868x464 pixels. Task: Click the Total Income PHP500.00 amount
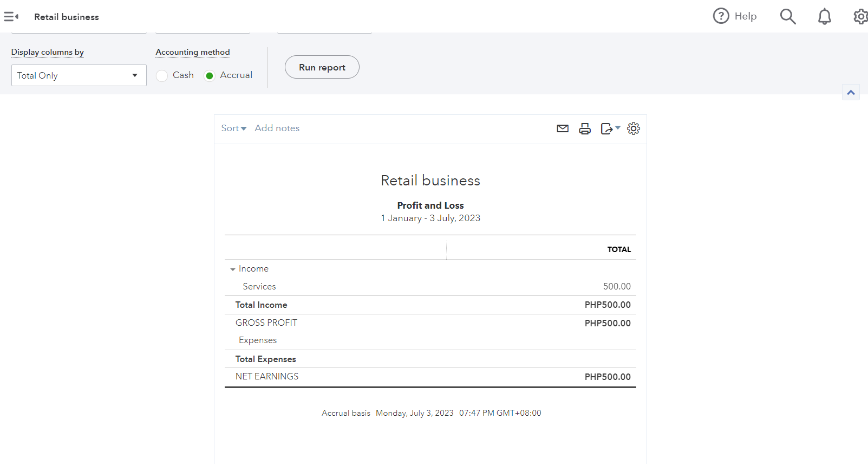coord(608,305)
